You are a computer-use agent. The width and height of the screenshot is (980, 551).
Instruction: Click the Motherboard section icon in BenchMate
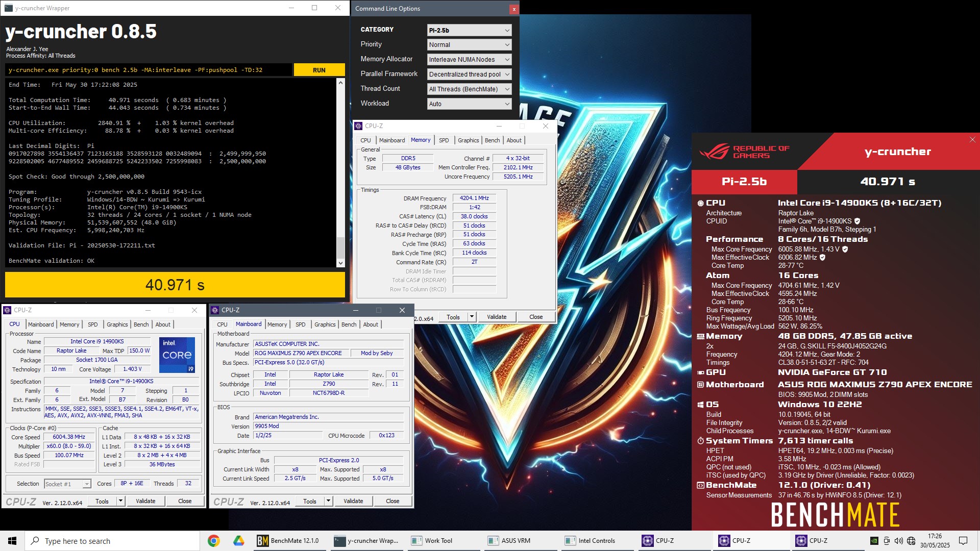700,385
